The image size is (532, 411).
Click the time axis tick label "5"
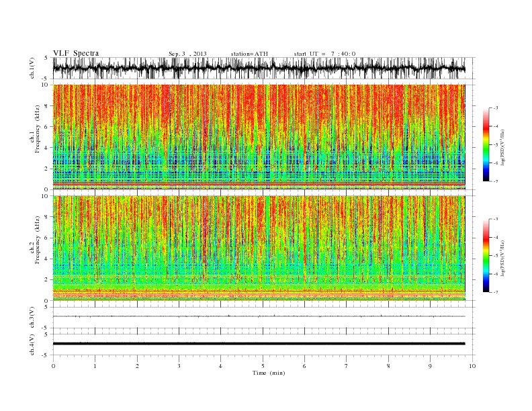click(x=263, y=366)
